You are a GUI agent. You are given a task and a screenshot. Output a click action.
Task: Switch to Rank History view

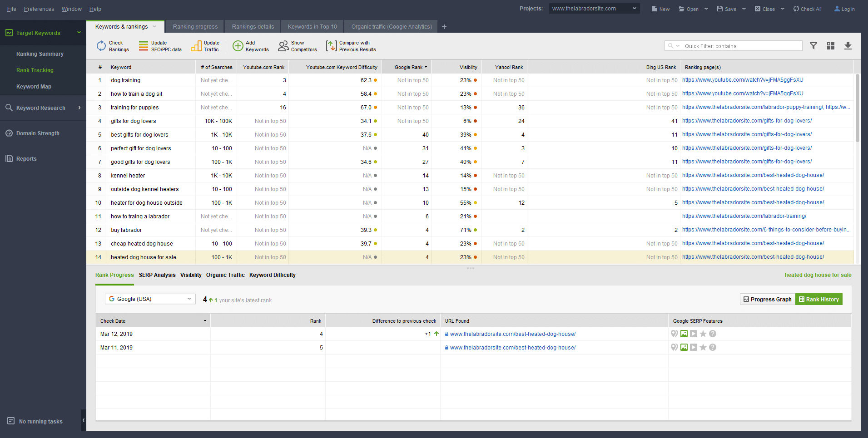click(818, 299)
